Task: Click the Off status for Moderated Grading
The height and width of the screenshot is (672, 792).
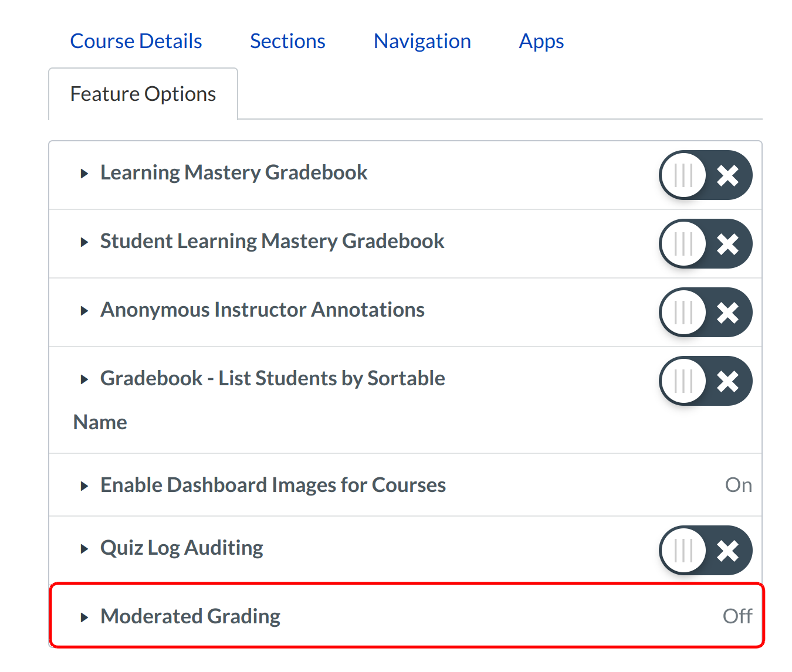Action: pos(737,616)
